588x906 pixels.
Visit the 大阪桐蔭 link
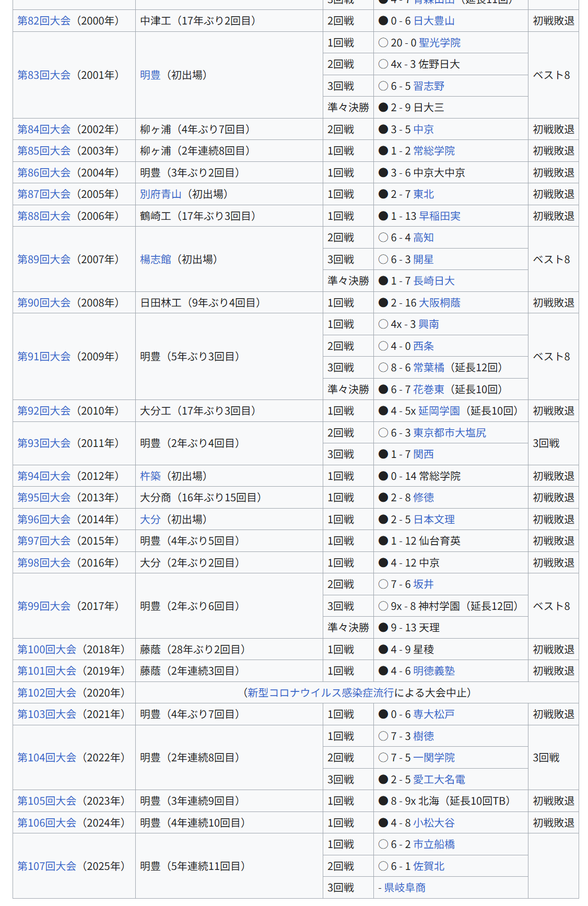[440, 303]
